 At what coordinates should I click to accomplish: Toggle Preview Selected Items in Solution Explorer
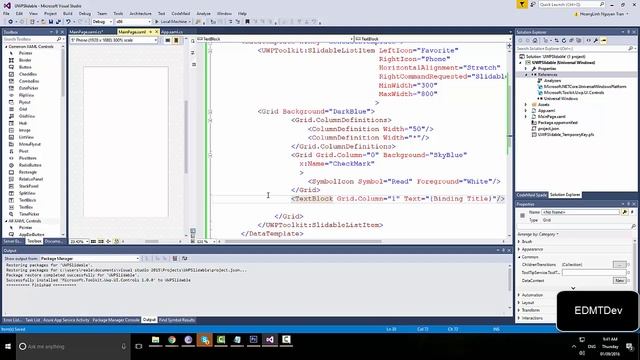pyautogui.click(x=604, y=40)
